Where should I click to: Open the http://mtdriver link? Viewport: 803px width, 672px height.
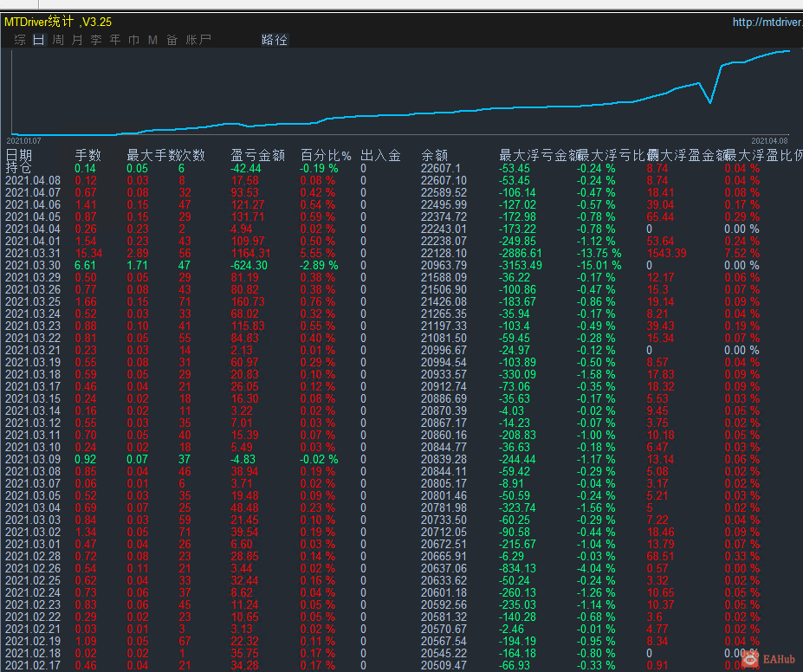767,22
